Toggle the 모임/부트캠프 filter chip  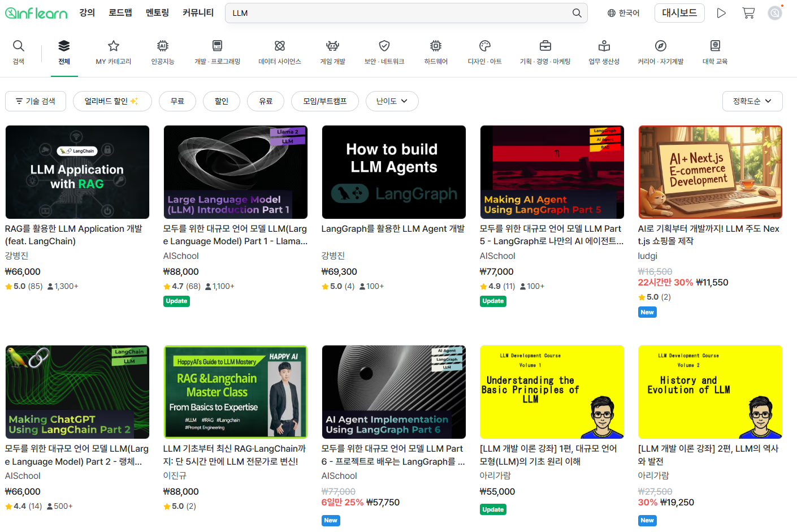(x=325, y=101)
